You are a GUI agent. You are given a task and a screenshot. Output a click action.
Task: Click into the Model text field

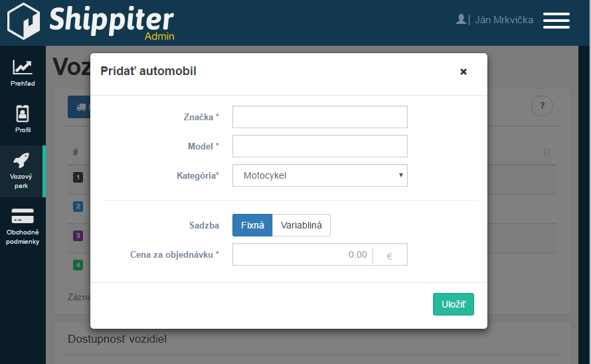pos(319,146)
